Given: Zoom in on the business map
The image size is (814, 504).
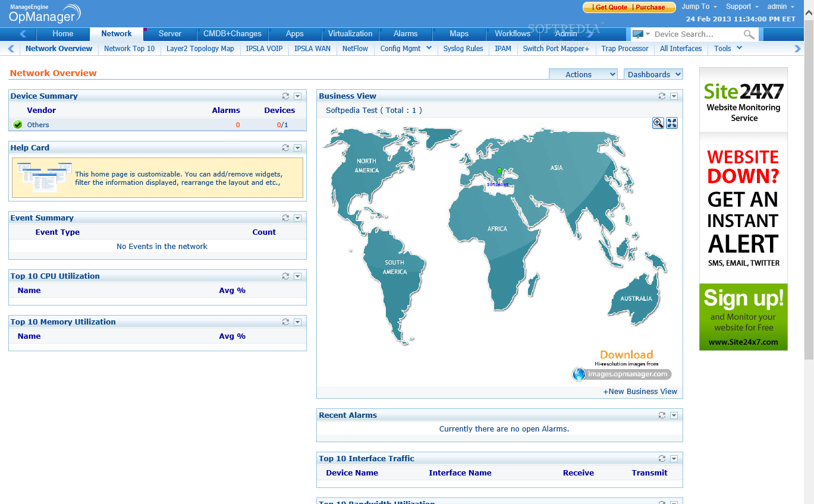Looking at the screenshot, I should pyautogui.click(x=658, y=123).
